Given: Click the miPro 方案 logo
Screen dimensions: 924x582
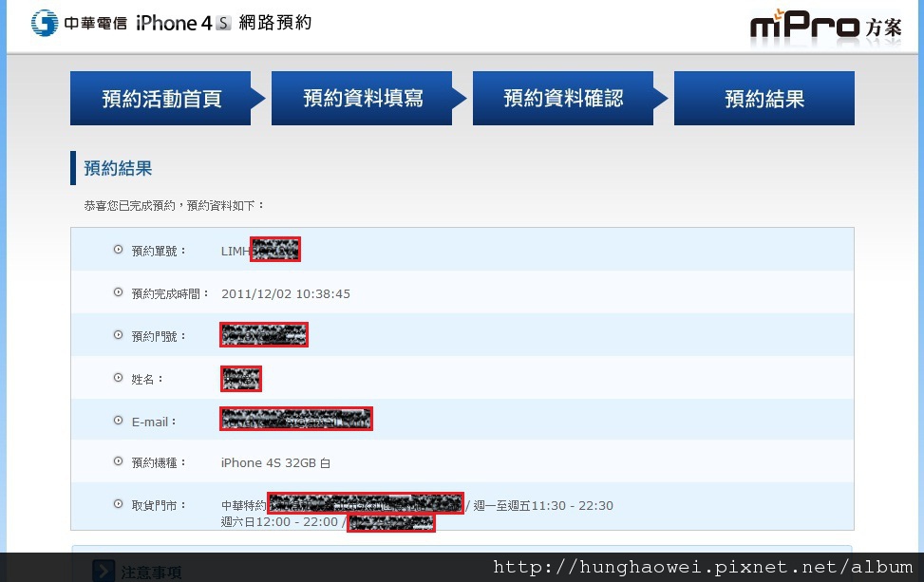Looking at the screenshot, I should (x=825, y=26).
